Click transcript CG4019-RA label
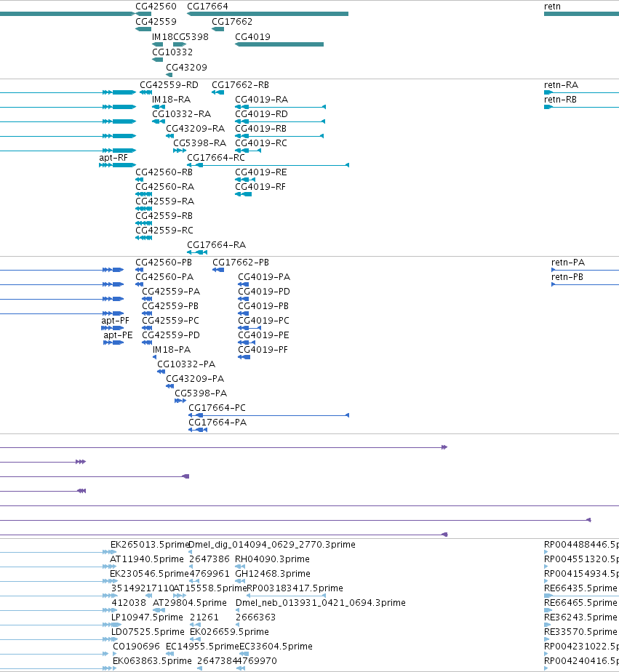The image size is (619, 672). pos(261,100)
